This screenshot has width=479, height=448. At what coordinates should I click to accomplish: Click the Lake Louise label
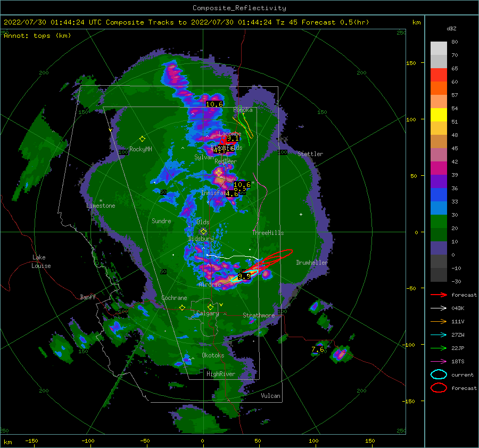41,262
